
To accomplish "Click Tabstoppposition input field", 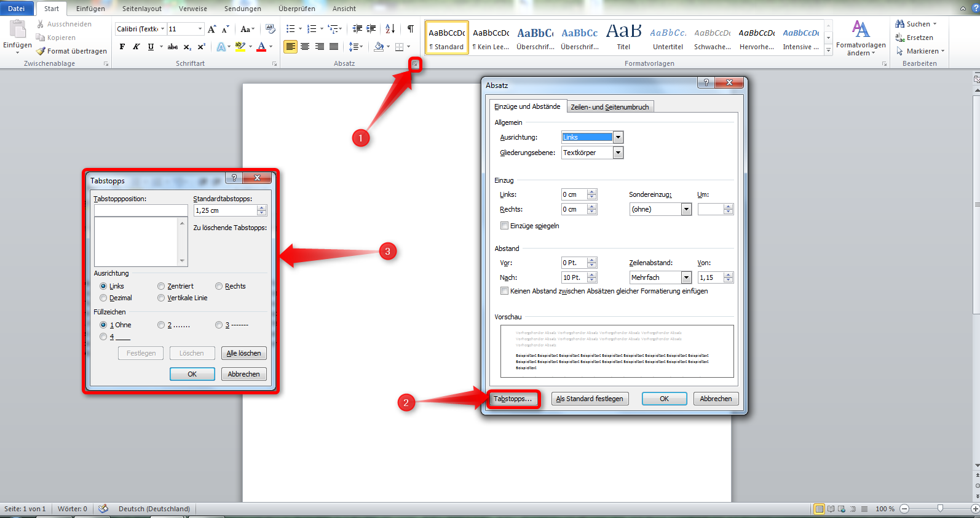I will 141,210.
